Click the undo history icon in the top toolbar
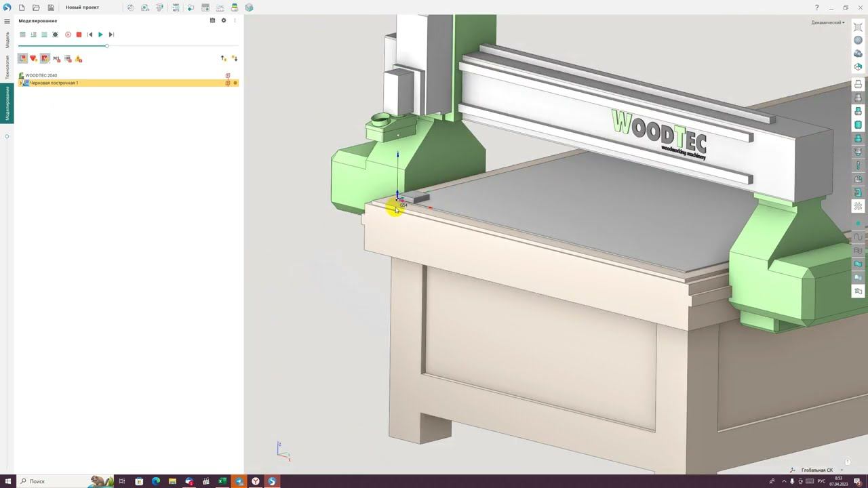 pos(130,7)
